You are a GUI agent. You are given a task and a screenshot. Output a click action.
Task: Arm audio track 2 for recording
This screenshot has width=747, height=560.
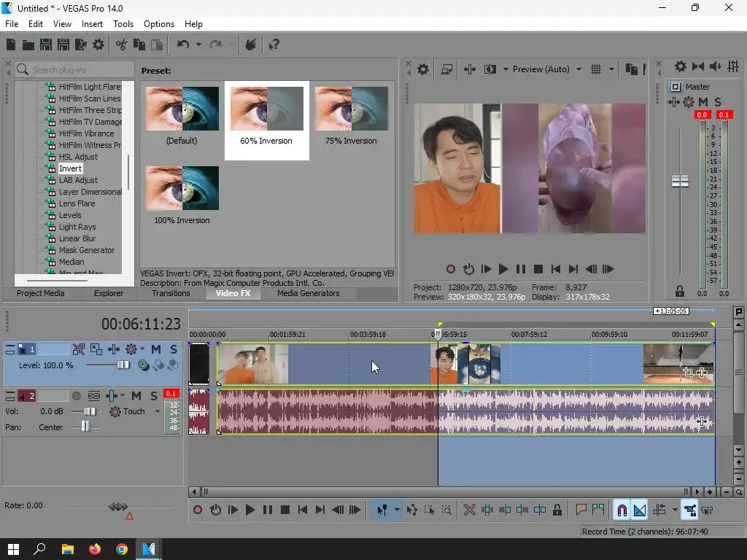pyautogui.click(x=76, y=396)
